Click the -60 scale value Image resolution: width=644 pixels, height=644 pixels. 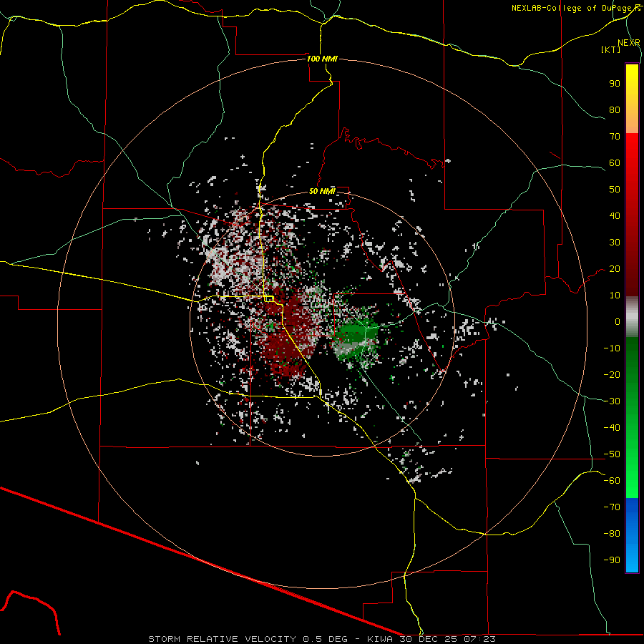pyautogui.click(x=612, y=481)
